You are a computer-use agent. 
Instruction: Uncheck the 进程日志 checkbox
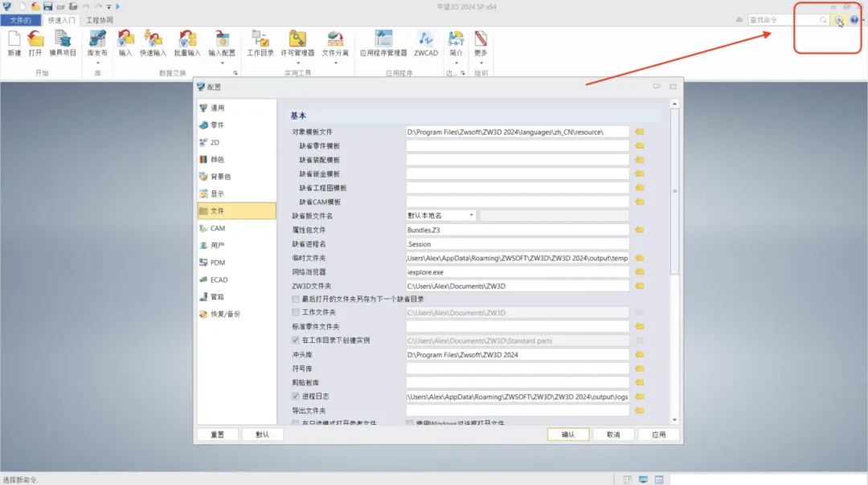[296, 397]
